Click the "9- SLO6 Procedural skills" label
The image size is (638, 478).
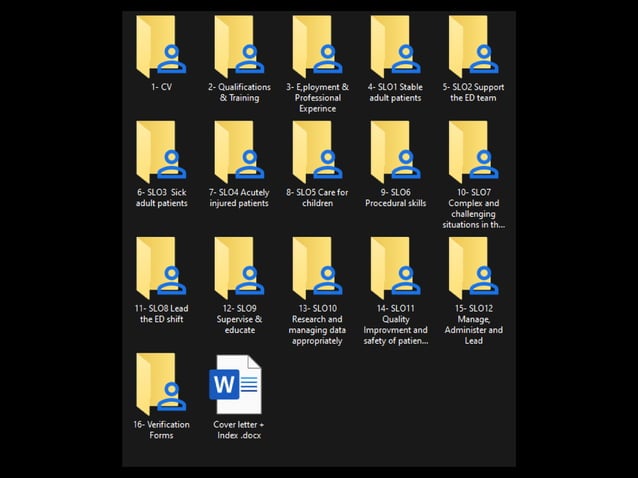coord(395,198)
